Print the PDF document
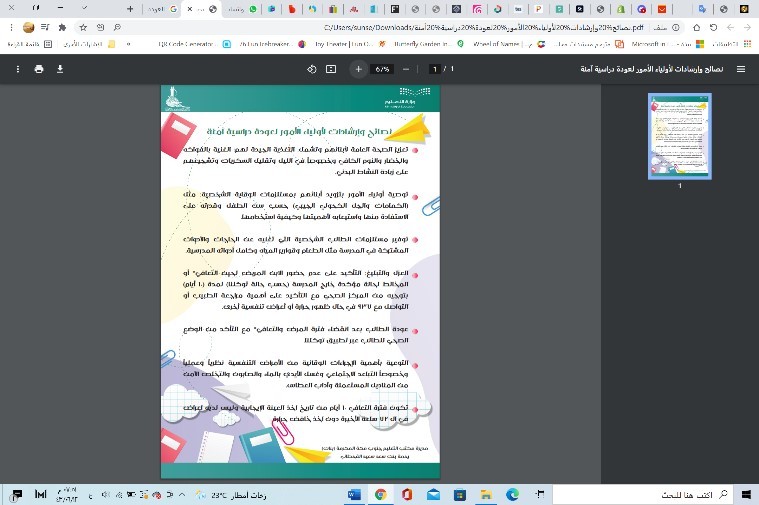Image resolution: width=759 pixels, height=505 pixels. click(x=39, y=69)
